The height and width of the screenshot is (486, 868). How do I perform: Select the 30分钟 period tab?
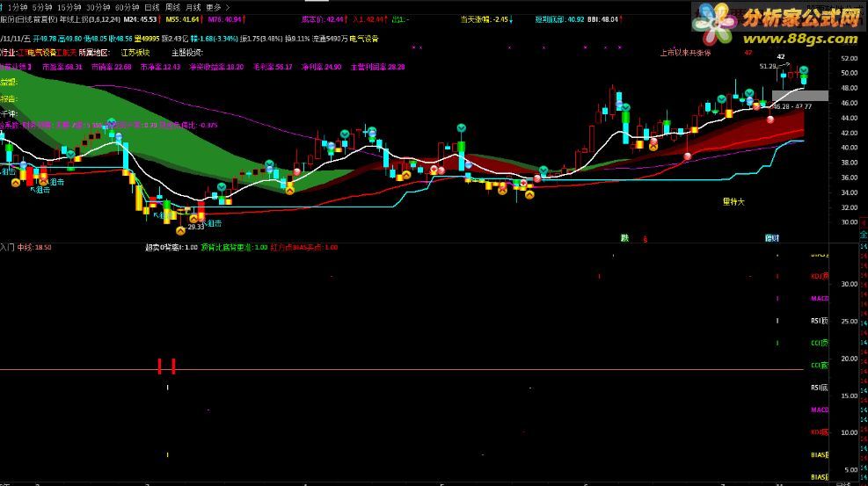click(x=98, y=7)
